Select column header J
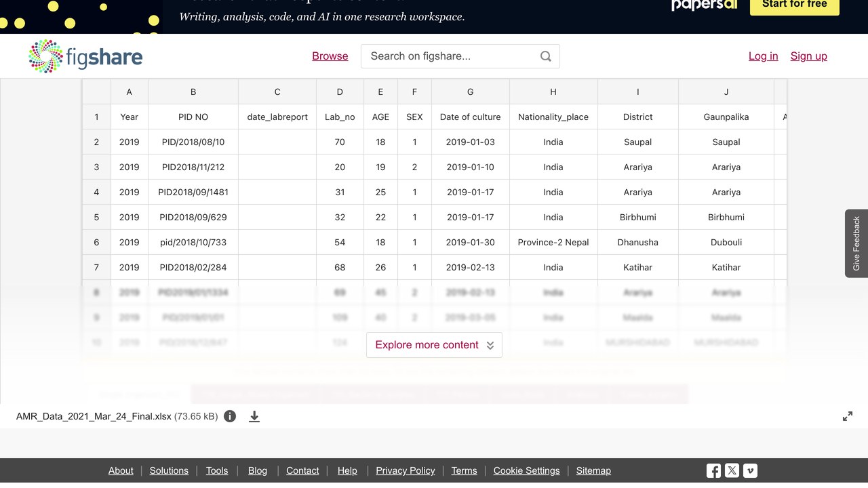 (x=726, y=92)
